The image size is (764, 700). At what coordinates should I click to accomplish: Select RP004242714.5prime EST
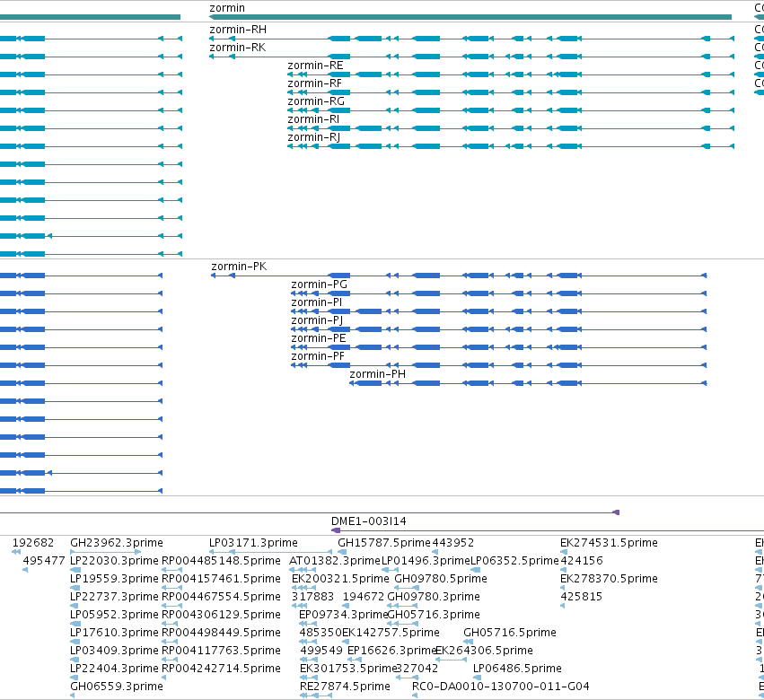221,669
